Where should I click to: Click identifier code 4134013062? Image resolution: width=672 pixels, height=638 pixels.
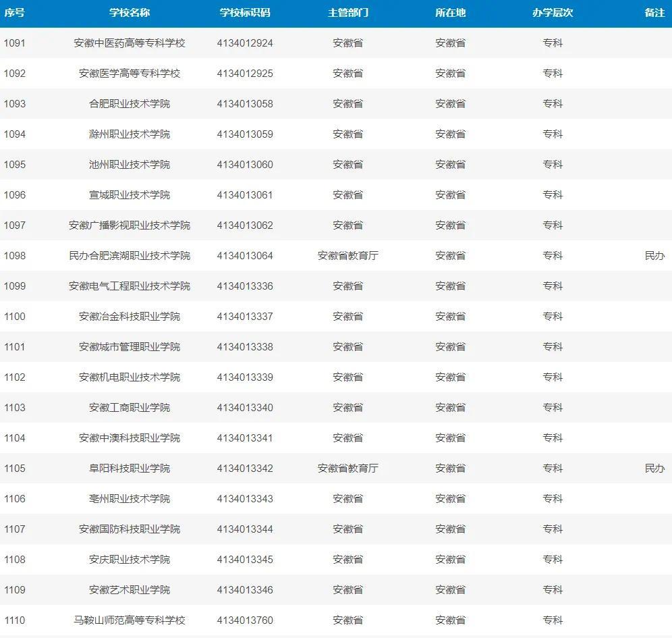coord(245,225)
